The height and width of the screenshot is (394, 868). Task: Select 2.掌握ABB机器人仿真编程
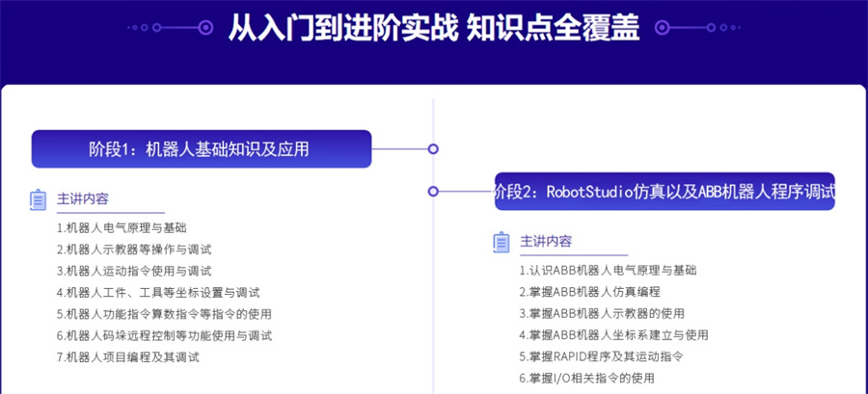[589, 292]
